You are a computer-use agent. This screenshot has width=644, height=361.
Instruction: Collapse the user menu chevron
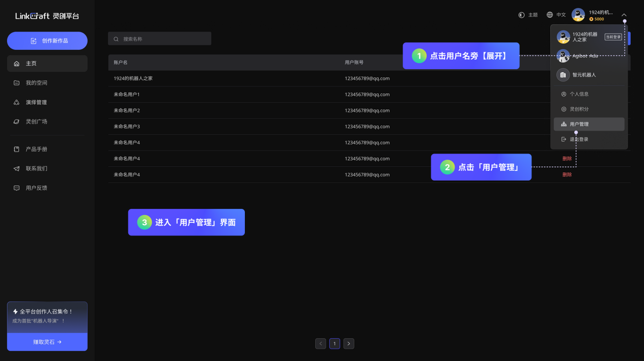[624, 15]
